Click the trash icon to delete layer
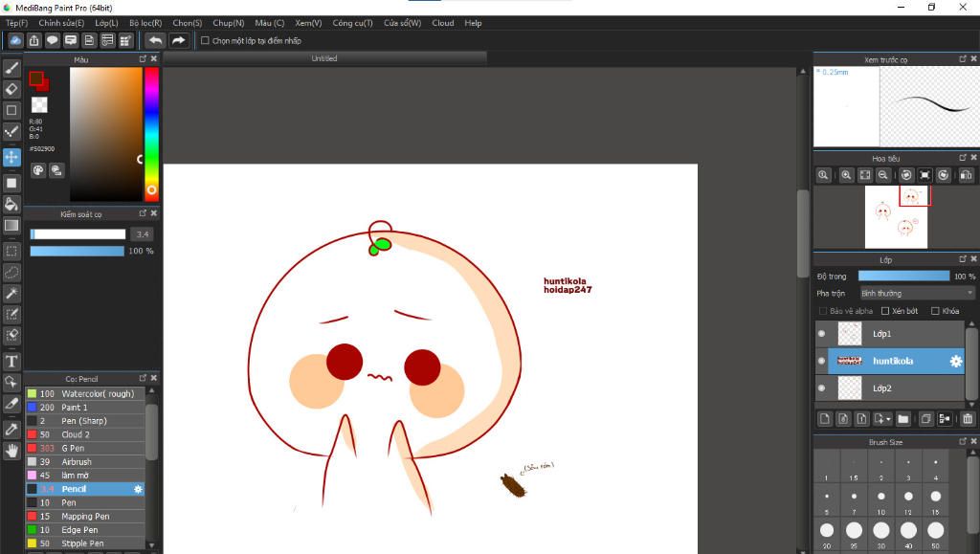Image resolution: width=980 pixels, height=554 pixels. 968,418
